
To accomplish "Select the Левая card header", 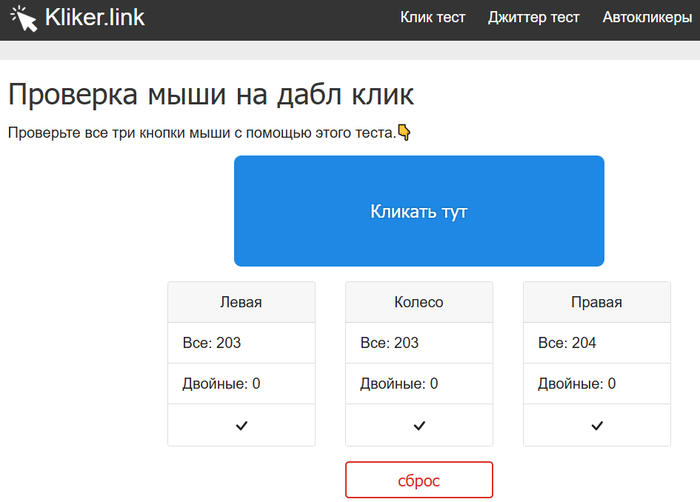I will tap(241, 302).
